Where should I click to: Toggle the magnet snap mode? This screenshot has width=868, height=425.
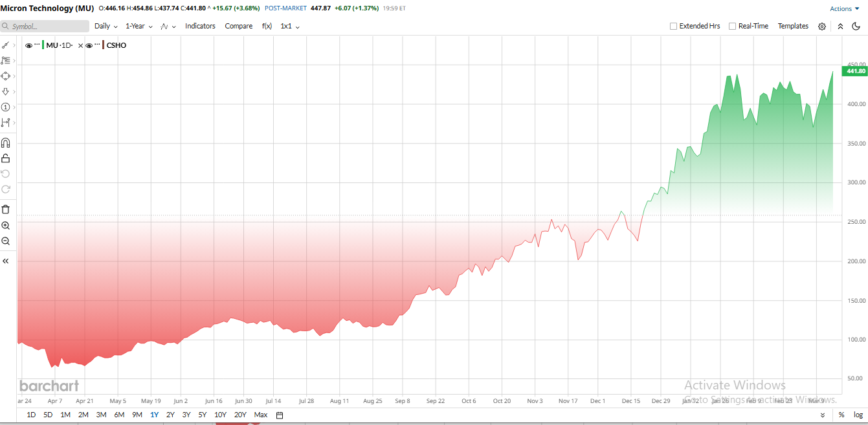click(5, 142)
